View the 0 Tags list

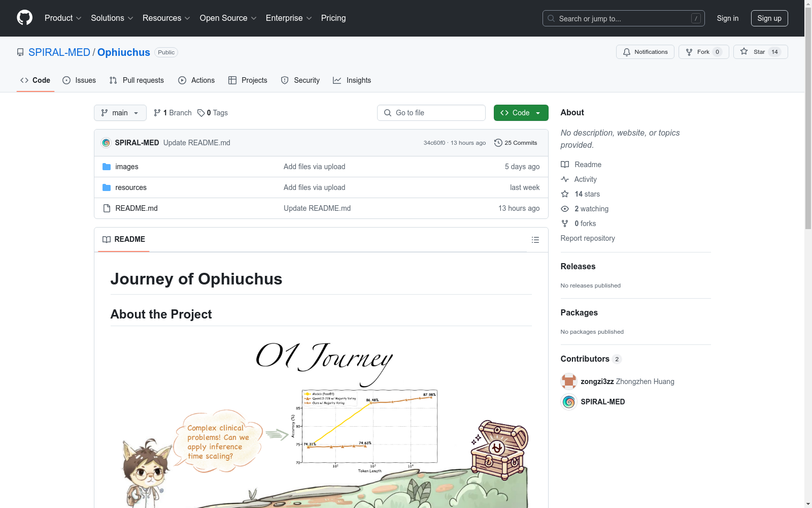click(213, 113)
